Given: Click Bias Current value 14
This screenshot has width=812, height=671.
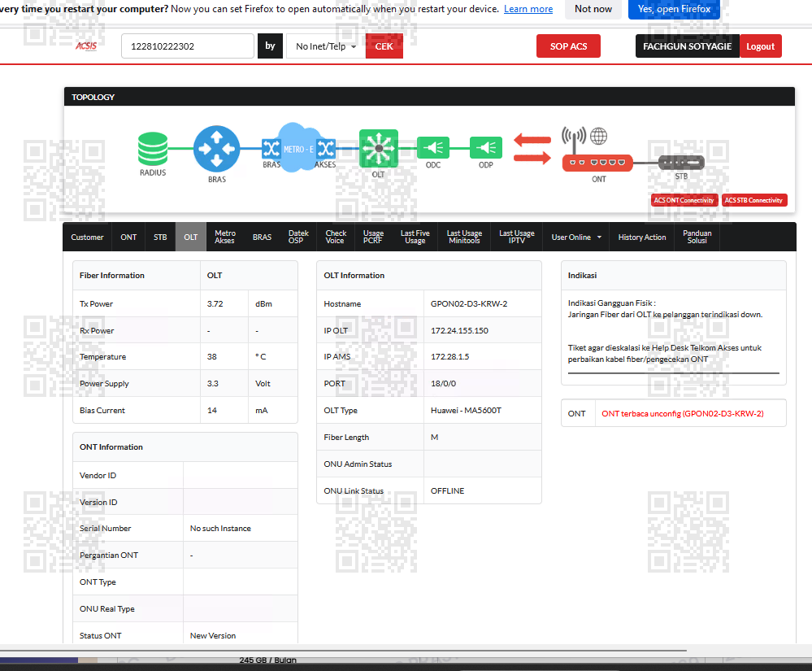Looking at the screenshot, I should [x=212, y=411].
